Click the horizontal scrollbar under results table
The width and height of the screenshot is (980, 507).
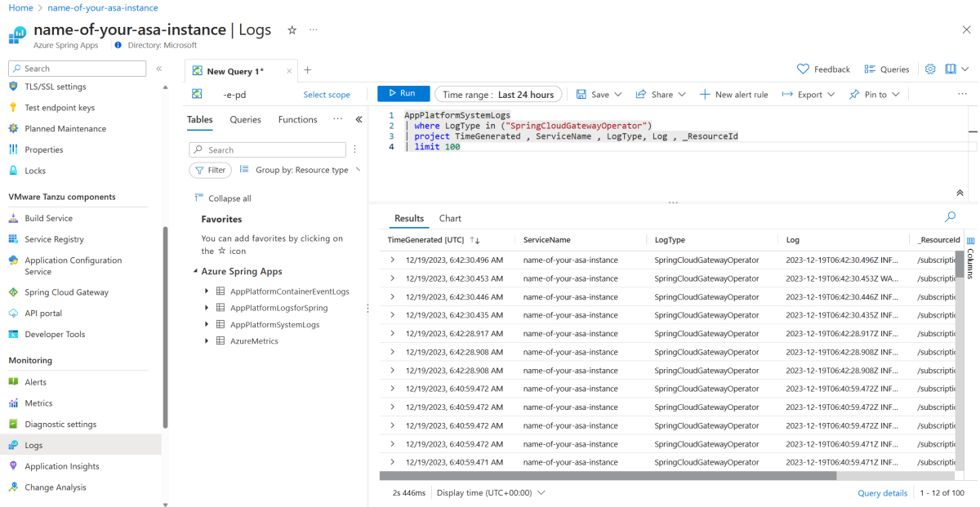tap(608, 476)
